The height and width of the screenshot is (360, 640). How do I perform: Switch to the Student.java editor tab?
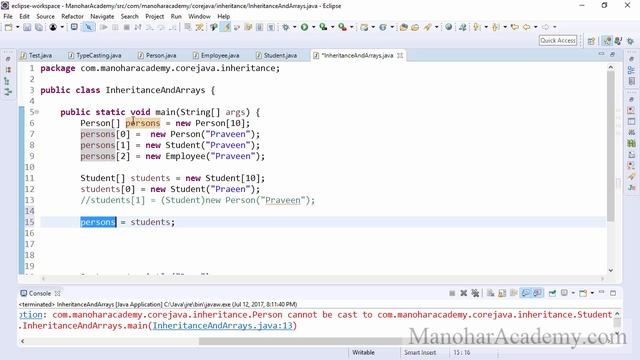(276, 56)
